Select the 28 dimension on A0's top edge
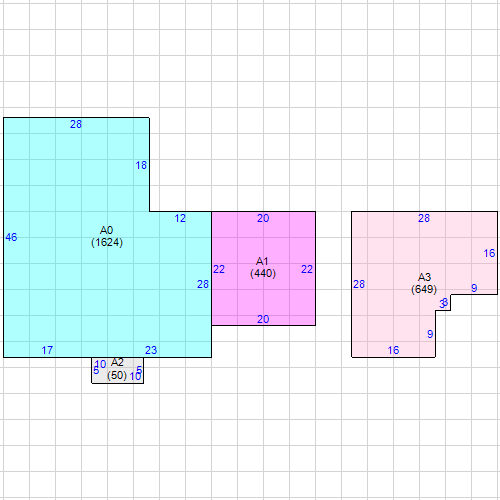The height and width of the screenshot is (500, 500). click(76, 124)
